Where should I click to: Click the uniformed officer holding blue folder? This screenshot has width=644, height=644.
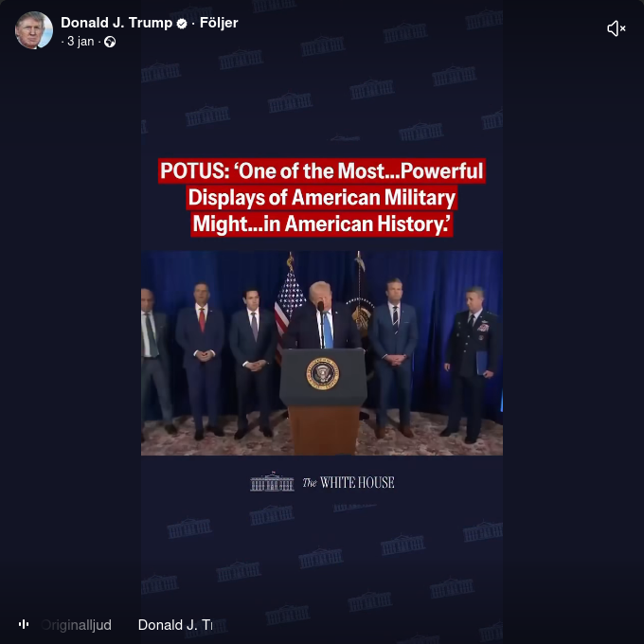coord(472,365)
